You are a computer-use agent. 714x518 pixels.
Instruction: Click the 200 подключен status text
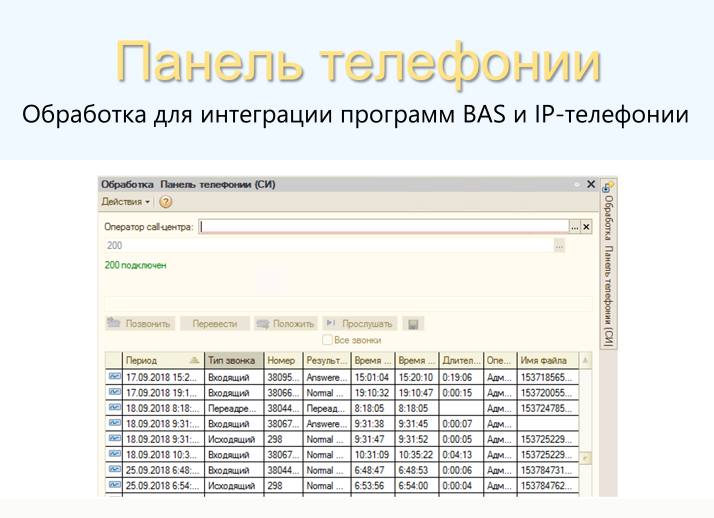(x=135, y=265)
